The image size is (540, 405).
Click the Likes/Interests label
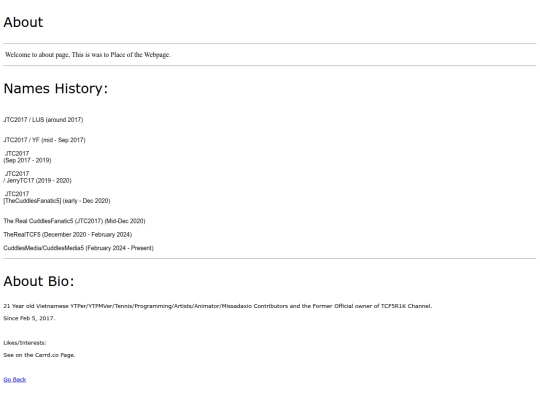click(x=25, y=343)
